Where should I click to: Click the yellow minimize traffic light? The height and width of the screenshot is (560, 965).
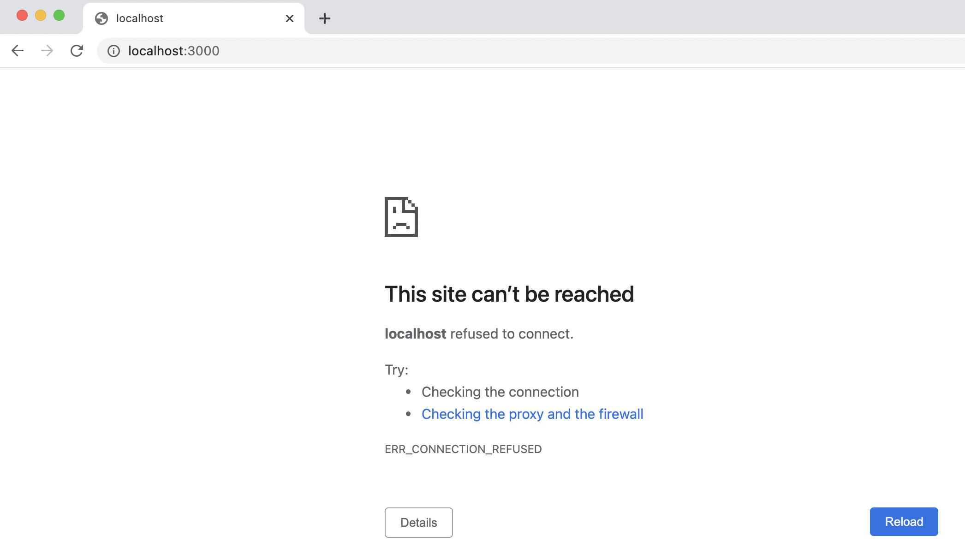[41, 15]
